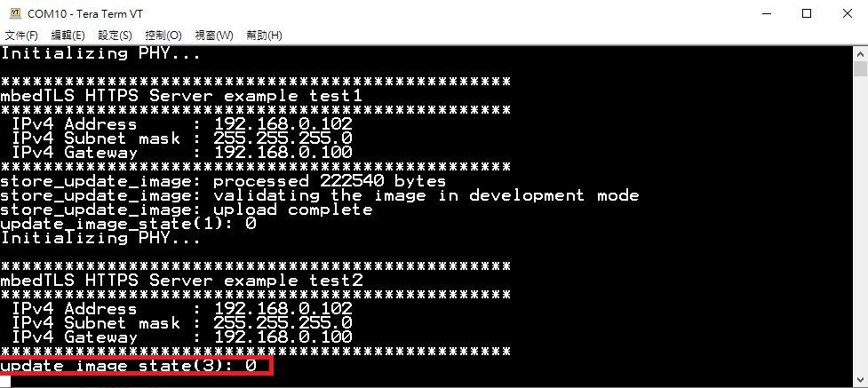Open the 幫助(H) menu
The image size is (868, 388).
point(264,36)
